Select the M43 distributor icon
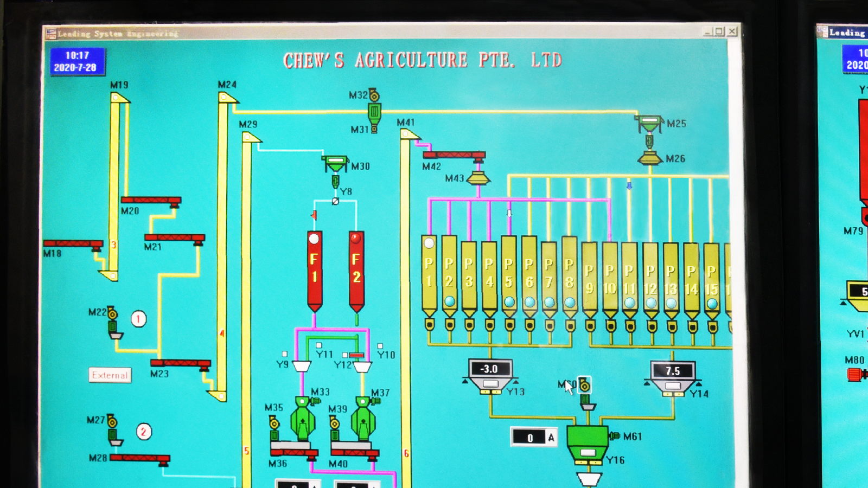This screenshot has height=488, width=868. [x=478, y=178]
